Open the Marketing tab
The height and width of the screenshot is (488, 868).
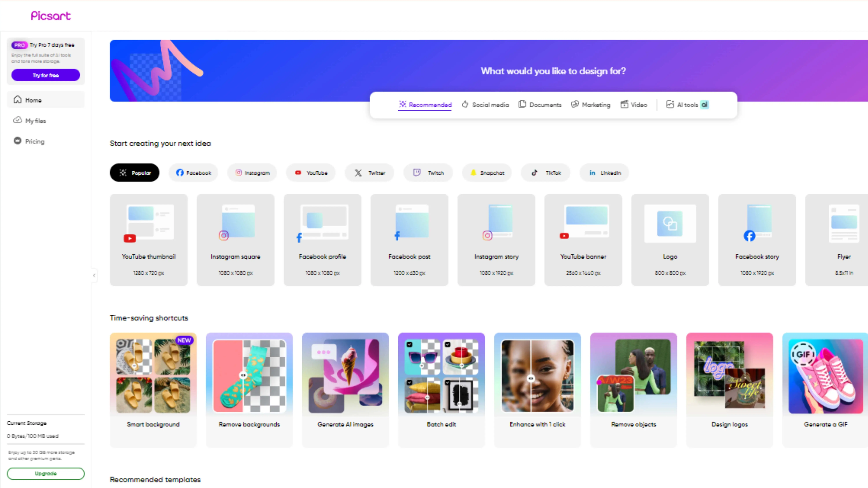pyautogui.click(x=591, y=105)
